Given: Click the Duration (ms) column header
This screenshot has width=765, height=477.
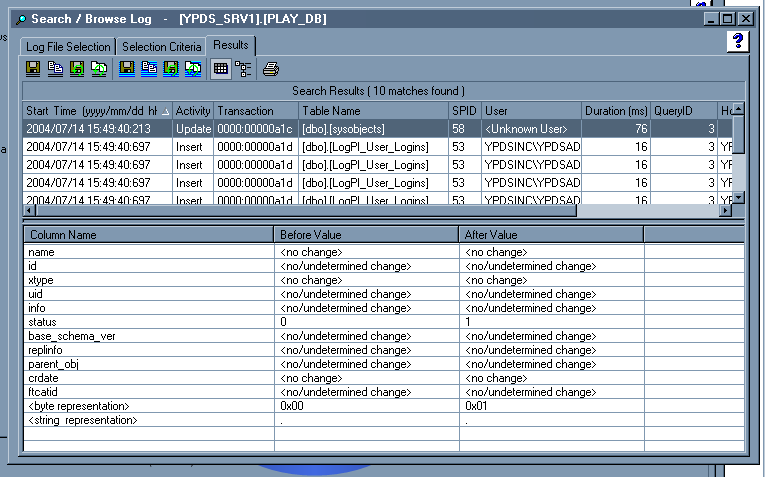Looking at the screenshot, I should pyautogui.click(x=616, y=111).
